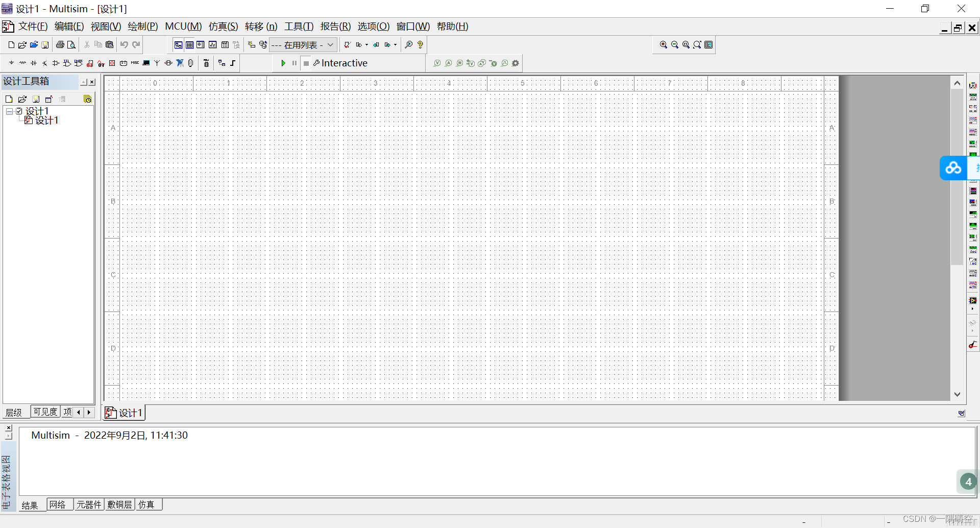Open the 在用列表 dropdown
The height and width of the screenshot is (528, 980).
(x=303, y=45)
